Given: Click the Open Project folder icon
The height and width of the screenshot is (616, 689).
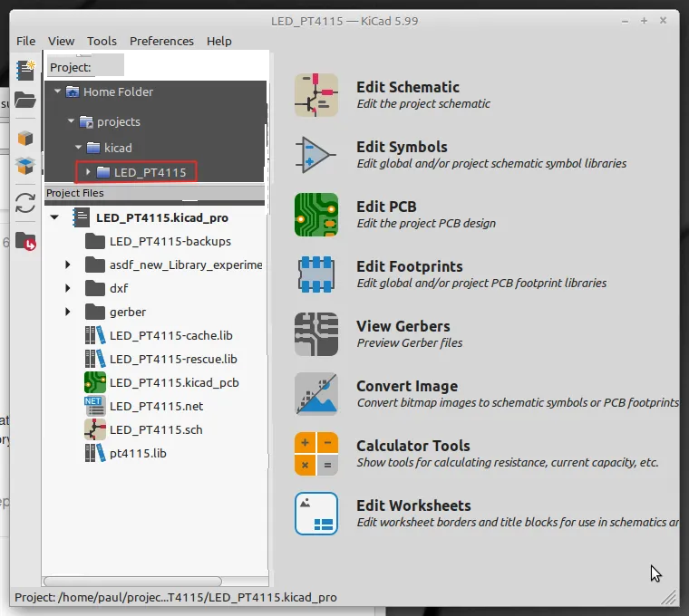Looking at the screenshot, I should tap(25, 100).
